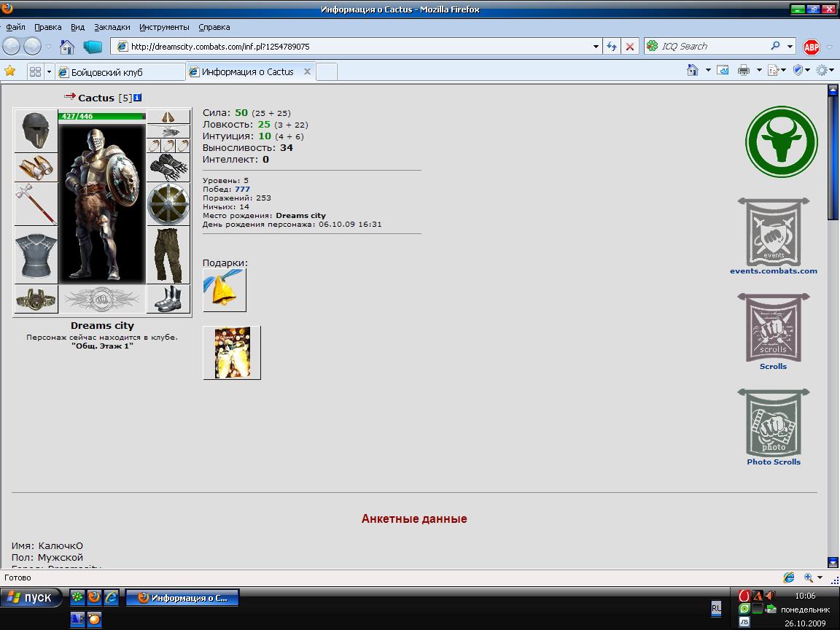The width and height of the screenshot is (840, 630).
Task: Click the boots equipment slot
Action: coord(168,299)
